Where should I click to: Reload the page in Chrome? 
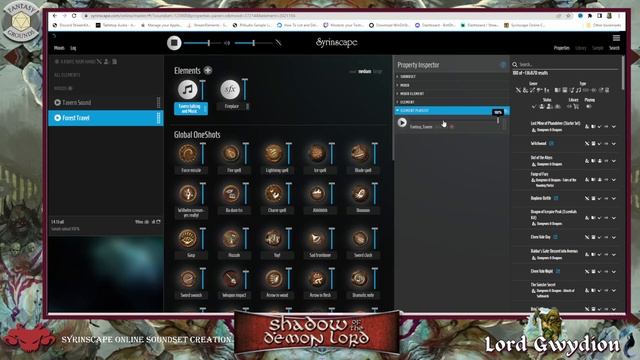click(x=74, y=16)
